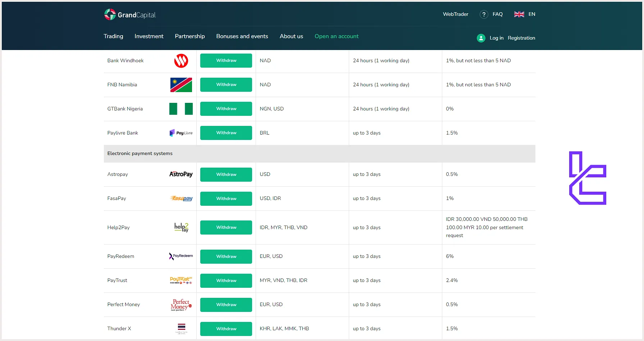The width and height of the screenshot is (644, 341).
Task: Withdraw via Bank Windhoek
Action: click(x=226, y=61)
